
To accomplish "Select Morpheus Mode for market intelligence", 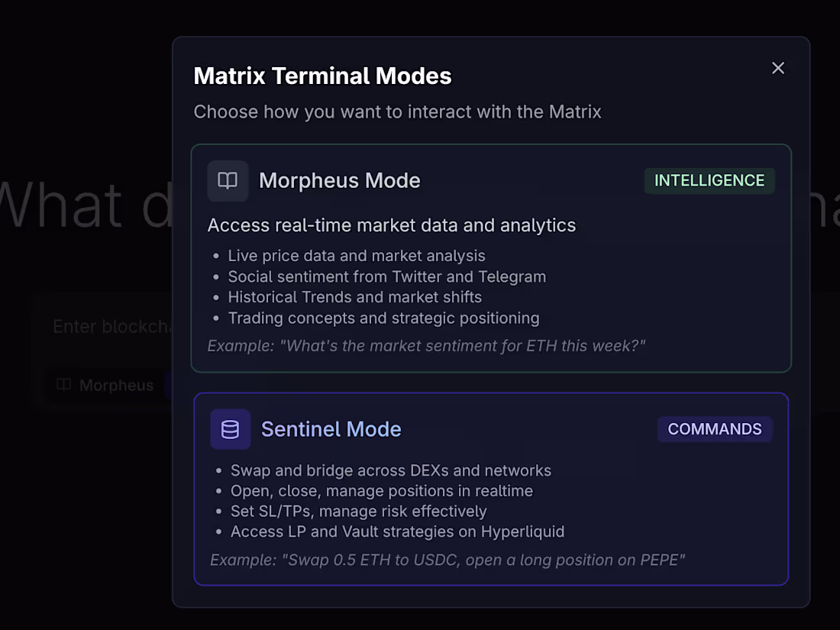I will pyautogui.click(x=491, y=257).
